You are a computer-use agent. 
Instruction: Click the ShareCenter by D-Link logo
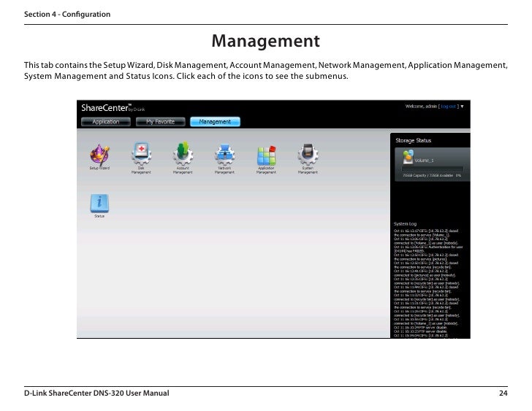(113, 108)
